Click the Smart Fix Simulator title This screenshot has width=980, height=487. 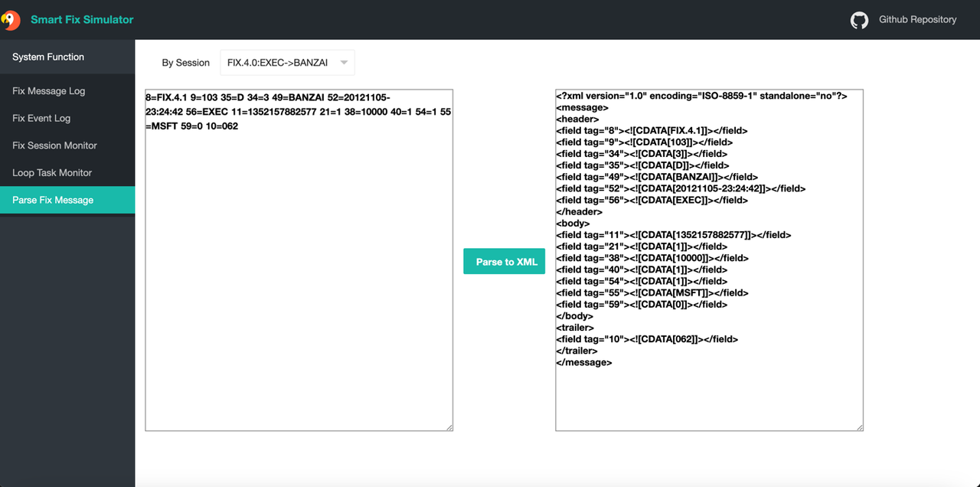(x=82, y=20)
